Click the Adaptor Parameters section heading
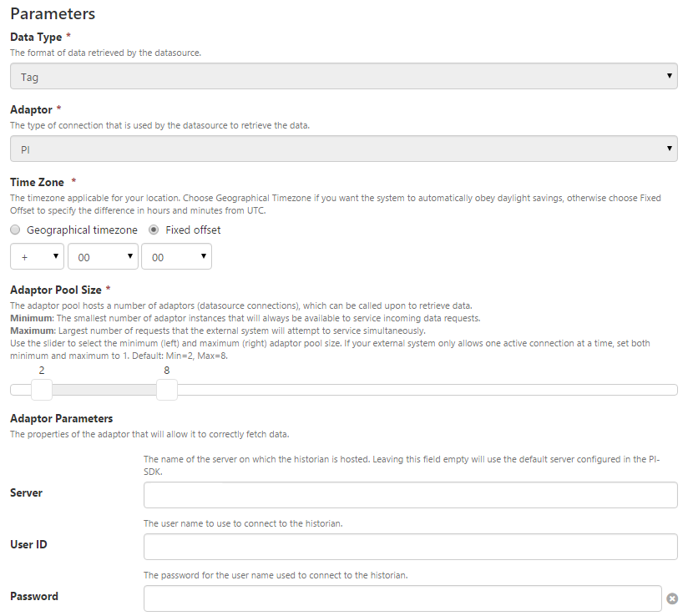688x616 pixels. click(61, 418)
